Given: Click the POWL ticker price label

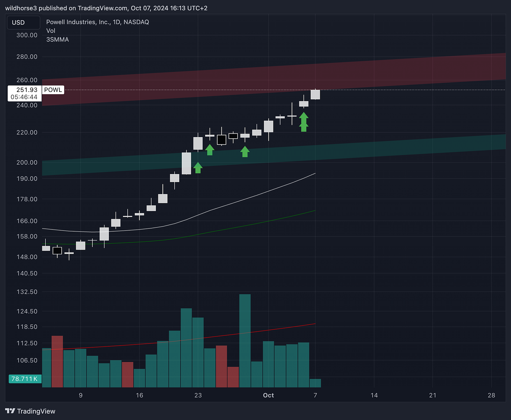Looking at the screenshot, I should tap(53, 90).
